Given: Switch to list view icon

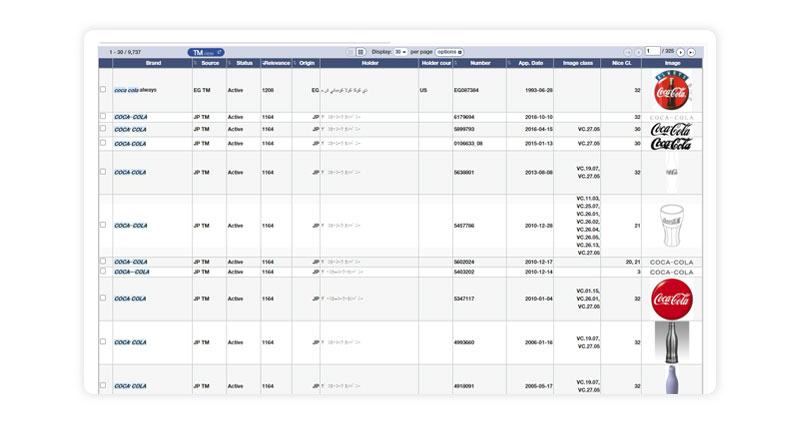Looking at the screenshot, I should point(350,52).
